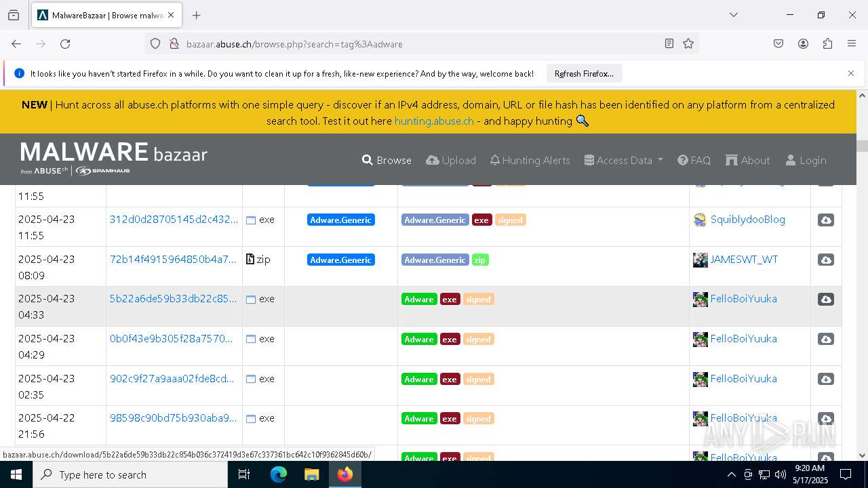Open hash 98598c90bd75b930aba9 link
The height and width of the screenshot is (488, 868).
point(174,418)
